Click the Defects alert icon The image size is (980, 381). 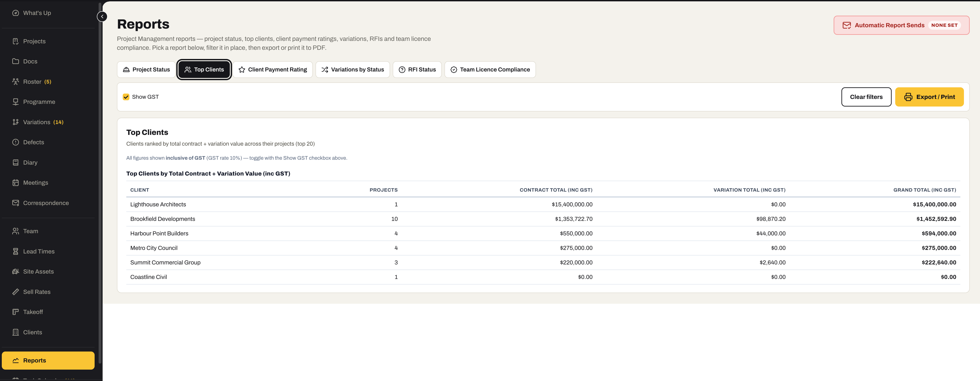16,142
